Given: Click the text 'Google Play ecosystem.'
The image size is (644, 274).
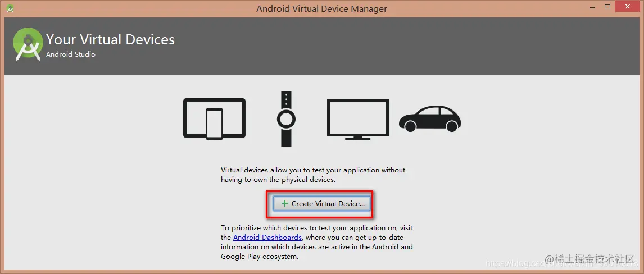Looking at the screenshot, I should coord(260,257).
